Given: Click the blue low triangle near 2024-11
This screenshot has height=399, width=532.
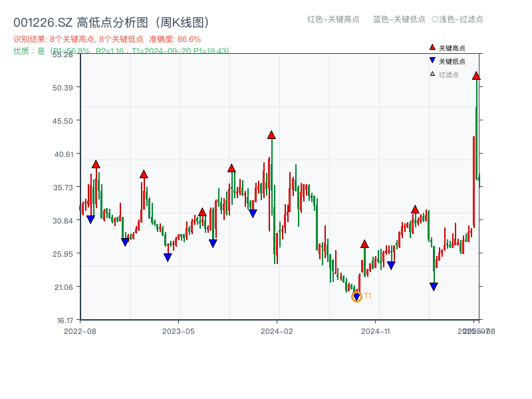Looking at the screenshot, I should coord(391,265).
